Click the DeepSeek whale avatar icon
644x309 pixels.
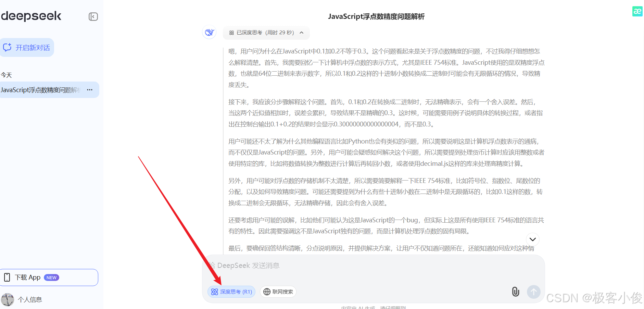(209, 33)
